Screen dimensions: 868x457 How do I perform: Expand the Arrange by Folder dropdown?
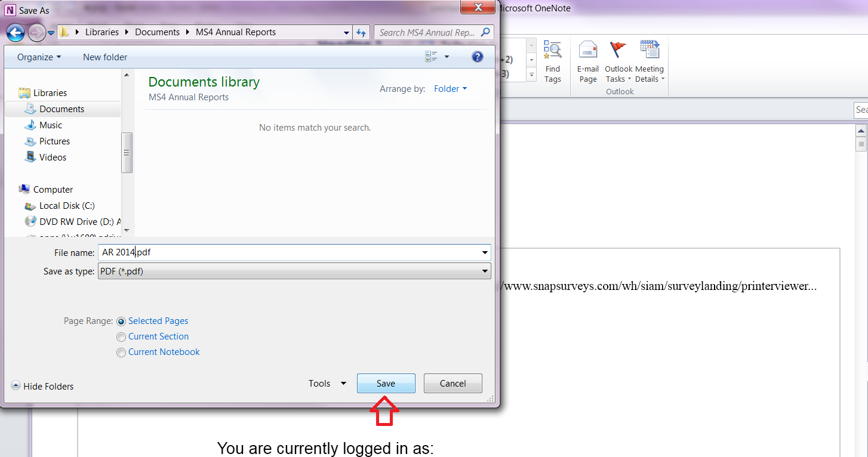[x=450, y=89]
